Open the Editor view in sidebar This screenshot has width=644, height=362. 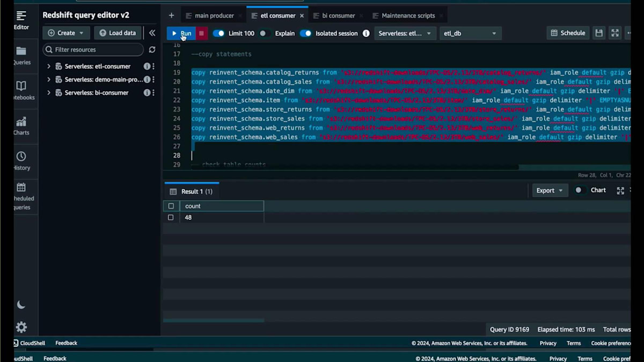click(x=21, y=20)
